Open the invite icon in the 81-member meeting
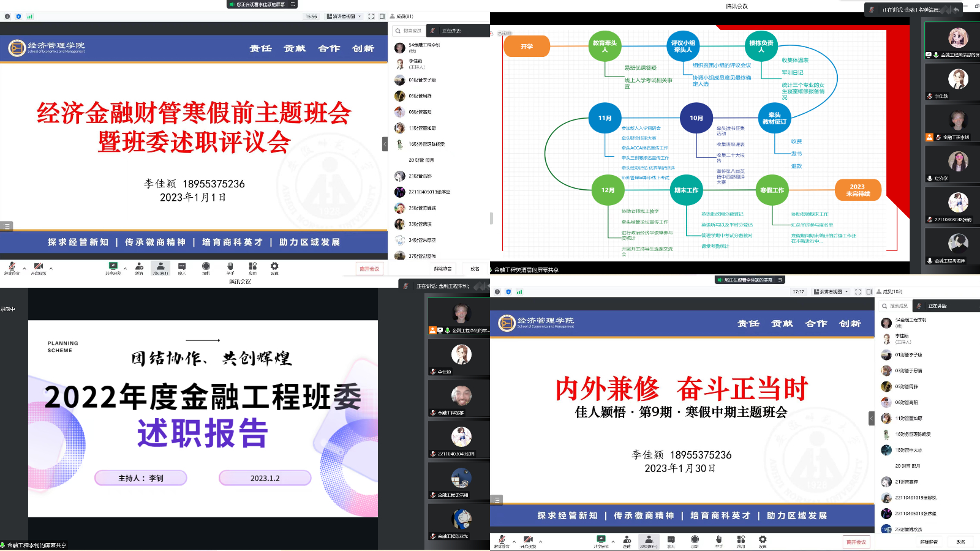The image size is (980, 551). tap(139, 267)
